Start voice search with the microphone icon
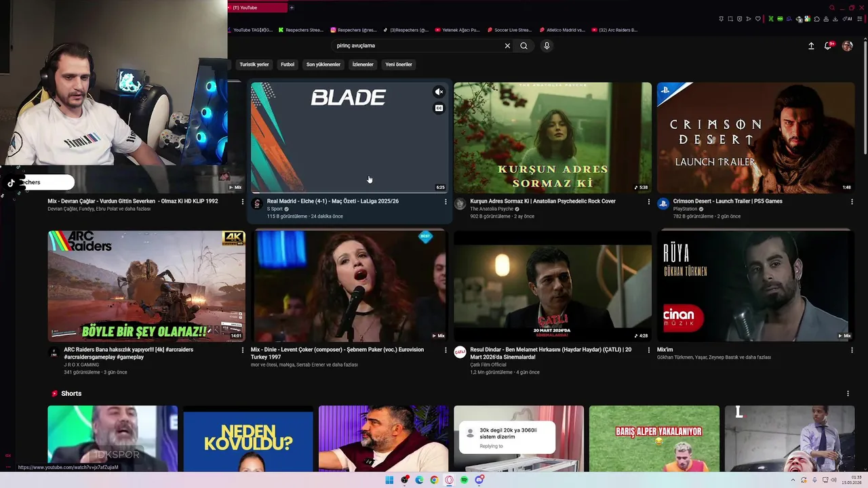The image size is (868, 488). [547, 45]
